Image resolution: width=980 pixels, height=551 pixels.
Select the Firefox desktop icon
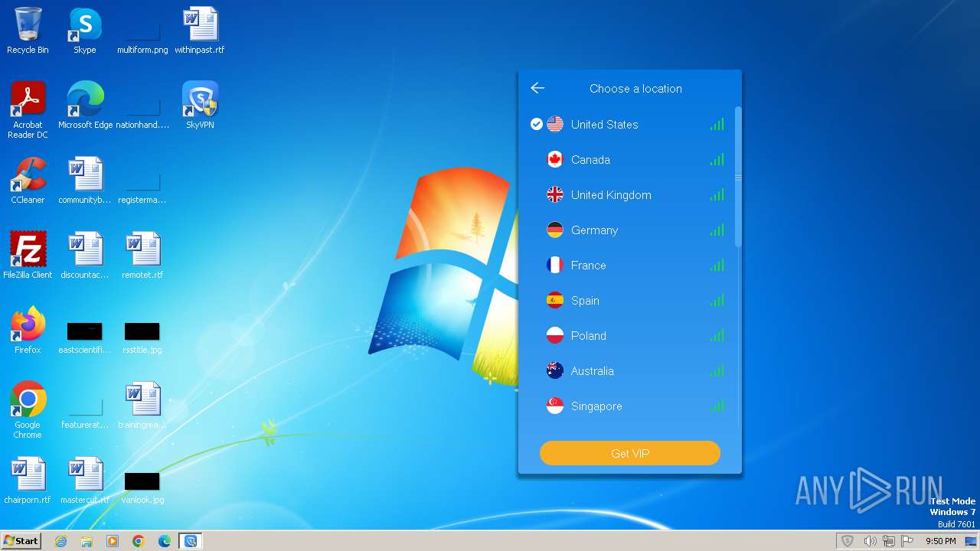(28, 331)
